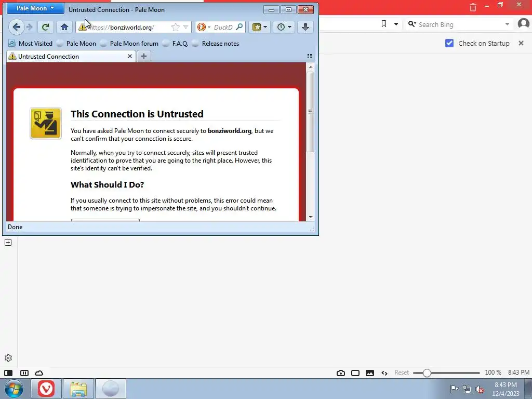Expand the bookmarks button dropdown arrow
Screen dimensions: 532x399
point(265,27)
